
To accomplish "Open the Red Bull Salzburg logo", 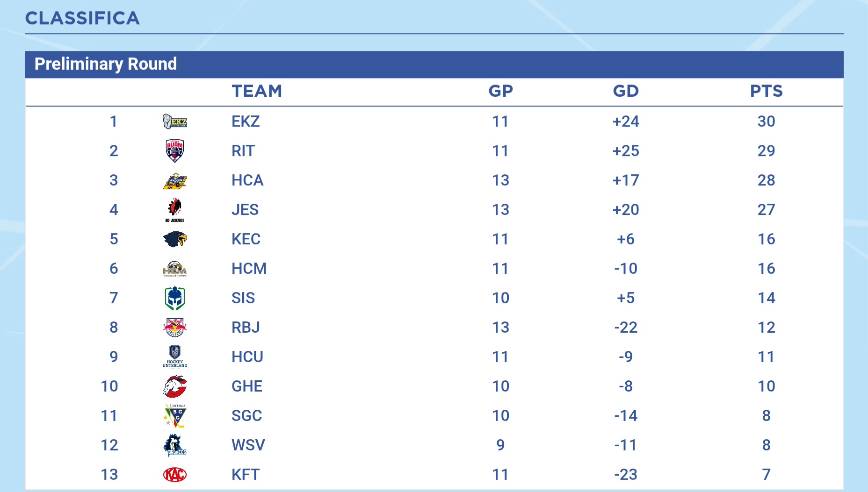I will pyautogui.click(x=175, y=328).
